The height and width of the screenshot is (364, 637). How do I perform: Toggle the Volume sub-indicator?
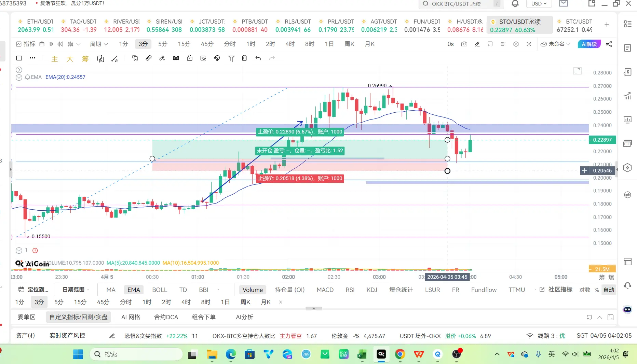pyautogui.click(x=253, y=290)
